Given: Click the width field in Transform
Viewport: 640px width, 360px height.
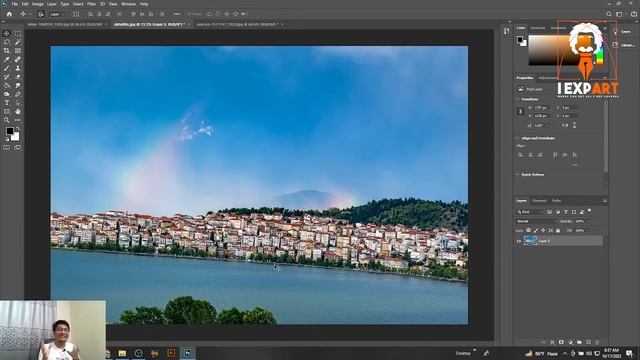Looking at the screenshot, I should coord(542,108).
